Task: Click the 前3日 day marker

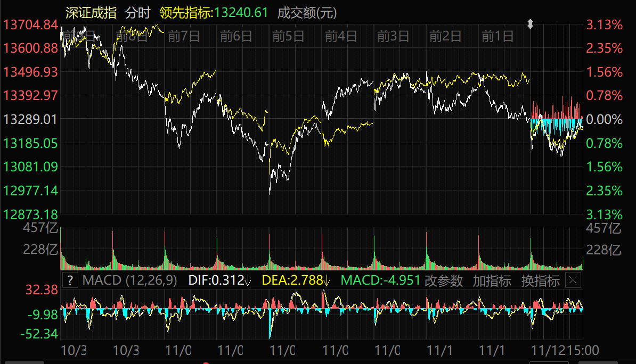Action: point(393,36)
